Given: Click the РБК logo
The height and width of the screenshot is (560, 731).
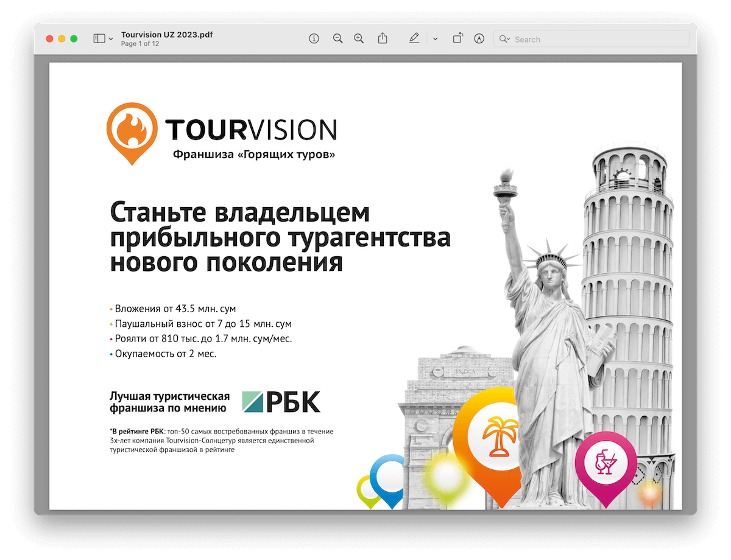Looking at the screenshot, I should point(281,402).
